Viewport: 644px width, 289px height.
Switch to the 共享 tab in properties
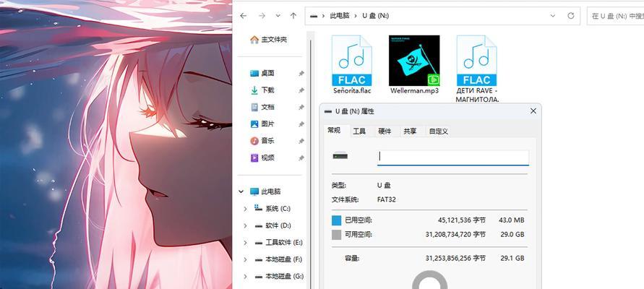click(410, 131)
